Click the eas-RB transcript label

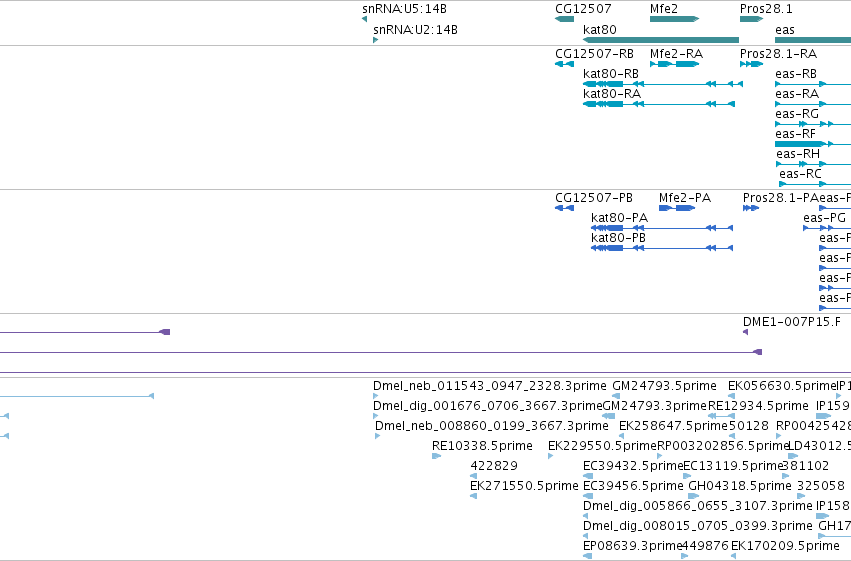[796, 74]
